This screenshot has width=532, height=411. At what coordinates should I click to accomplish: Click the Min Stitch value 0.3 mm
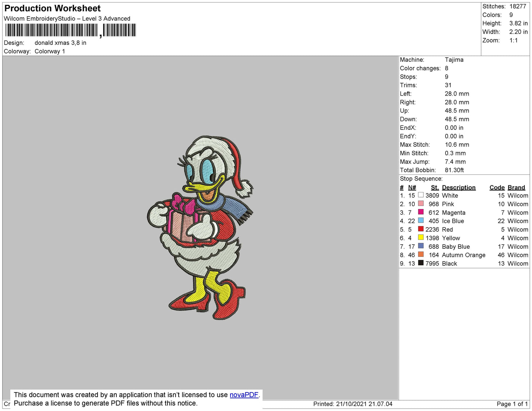[455, 153]
